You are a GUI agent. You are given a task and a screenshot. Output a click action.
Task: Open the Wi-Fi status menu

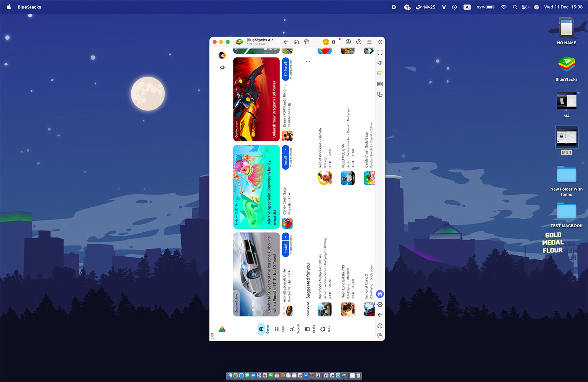pos(504,7)
